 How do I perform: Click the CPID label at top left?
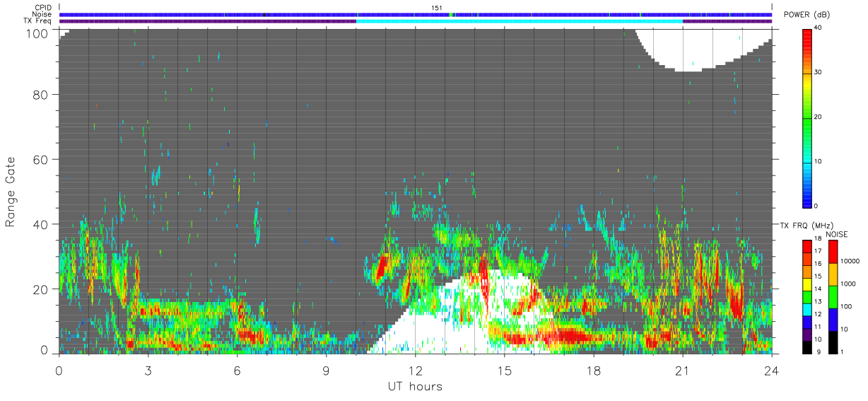tap(42, 8)
